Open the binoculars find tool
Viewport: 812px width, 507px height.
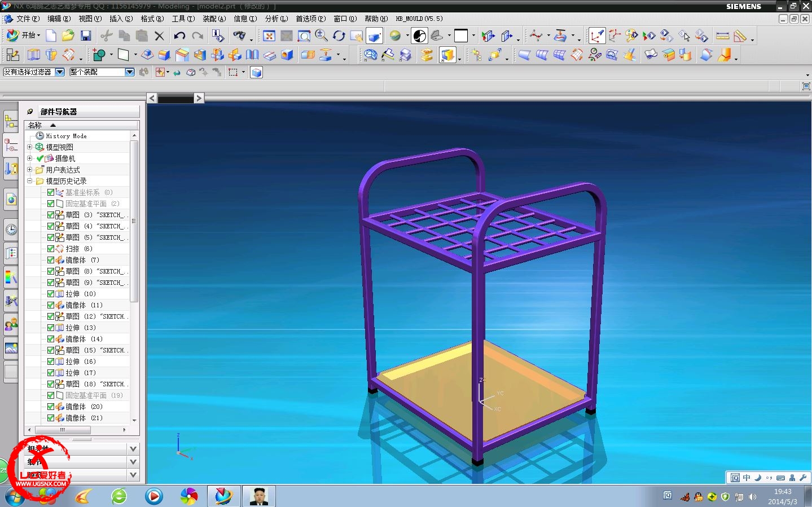tap(240, 36)
